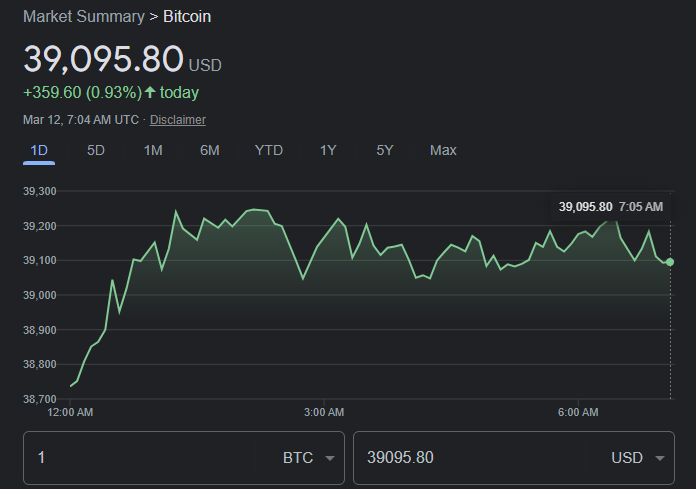Click the USD label beside the price heading
Viewport: 696px width, 489px height.
pyautogui.click(x=205, y=65)
